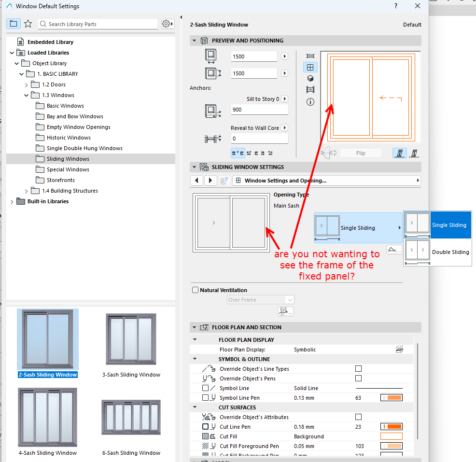Click the Floor Plan Display options icon
This screenshot has width=476, height=462.
click(x=400, y=350)
